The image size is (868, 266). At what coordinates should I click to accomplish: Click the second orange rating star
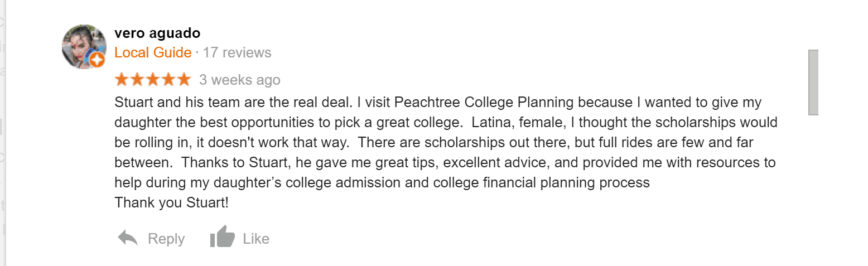(137, 80)
